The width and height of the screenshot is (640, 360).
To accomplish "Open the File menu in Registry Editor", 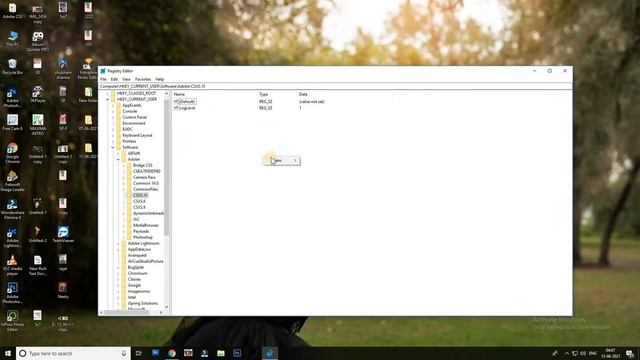I will coord(103,79).
